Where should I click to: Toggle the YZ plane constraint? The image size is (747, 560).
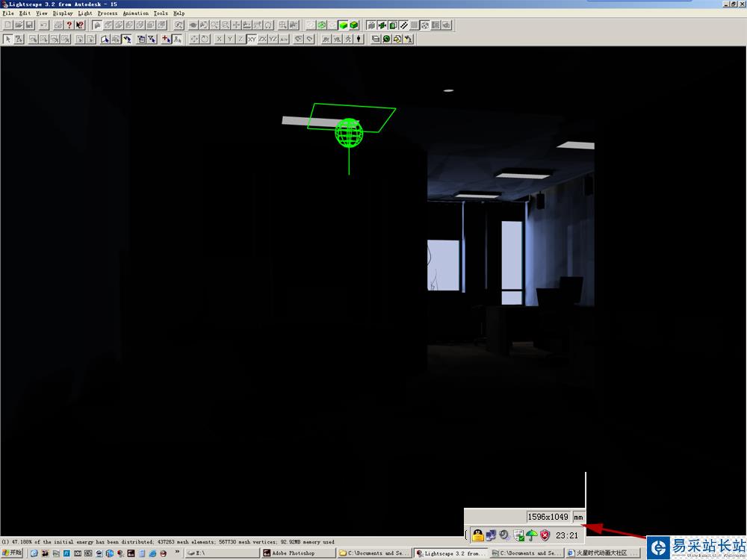pos(273,39)
